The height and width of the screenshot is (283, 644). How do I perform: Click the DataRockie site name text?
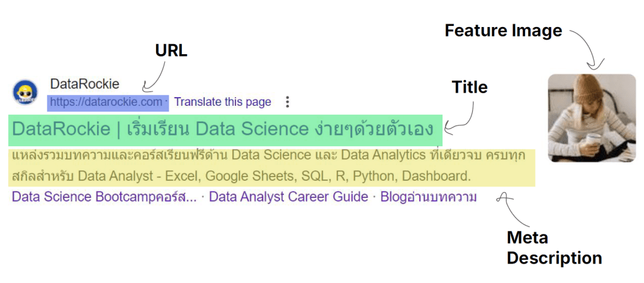tap(84, 84)
